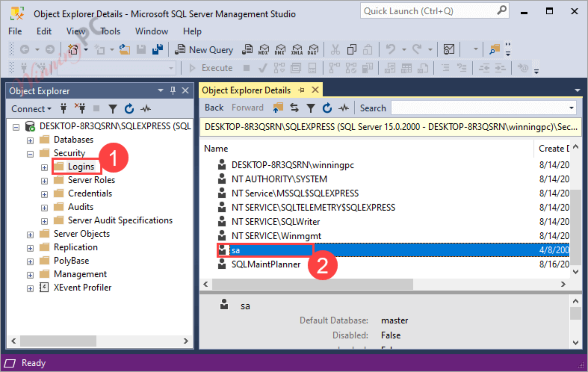Click the Undo toolbar icon

point(390,50)
